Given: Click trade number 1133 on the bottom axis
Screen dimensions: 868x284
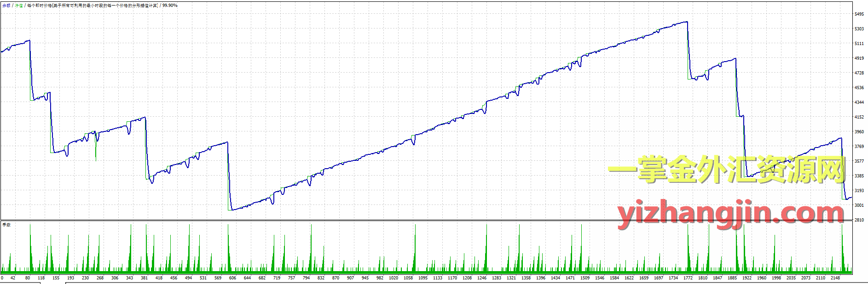Looking at the screenshot, I should click(x=438, y=278).
